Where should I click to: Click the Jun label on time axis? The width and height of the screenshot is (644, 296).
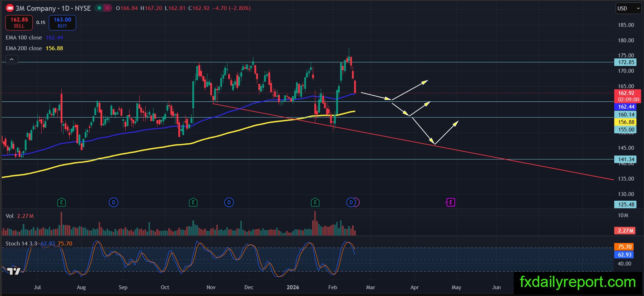(496, 287)
